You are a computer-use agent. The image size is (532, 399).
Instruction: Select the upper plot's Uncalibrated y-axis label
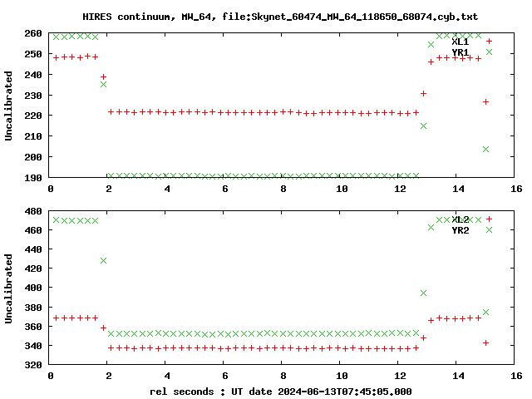[8, 106]
